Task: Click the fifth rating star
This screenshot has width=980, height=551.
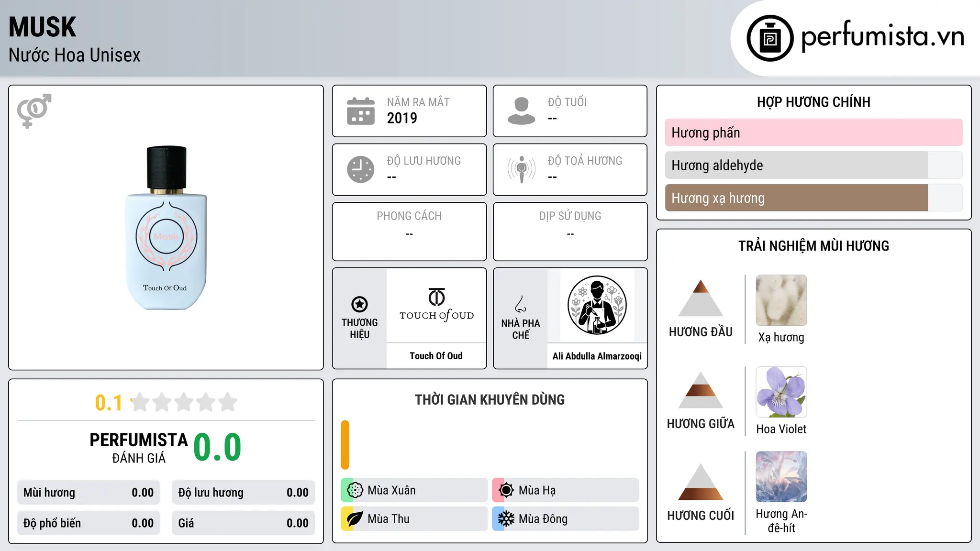Action: pyautogui.click(x=228, y=402)
